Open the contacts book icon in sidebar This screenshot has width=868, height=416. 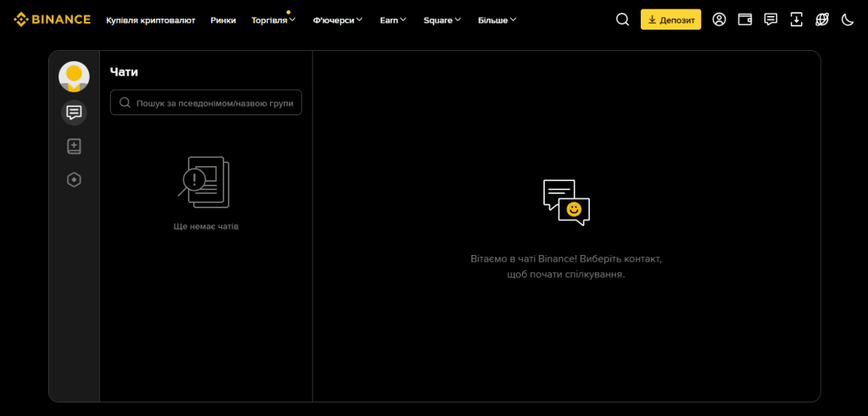click(74, 147)
